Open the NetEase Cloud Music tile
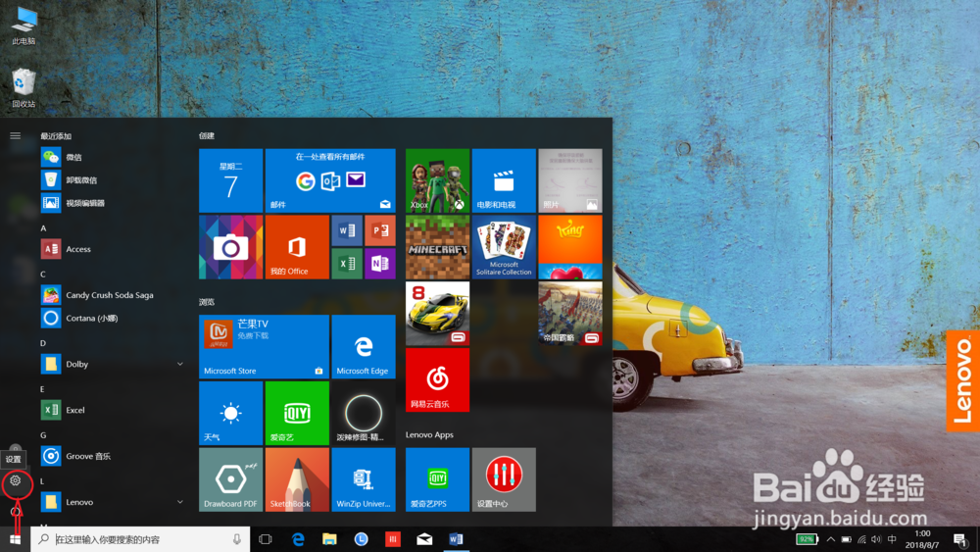The height and width of the screenshot is (552, 980). 437,379
